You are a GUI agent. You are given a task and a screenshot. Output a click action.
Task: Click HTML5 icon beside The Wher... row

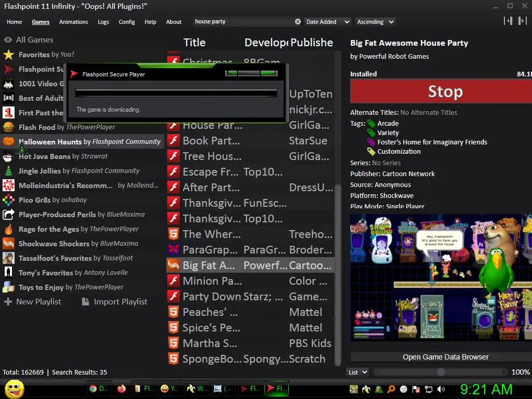coord(174,234)
